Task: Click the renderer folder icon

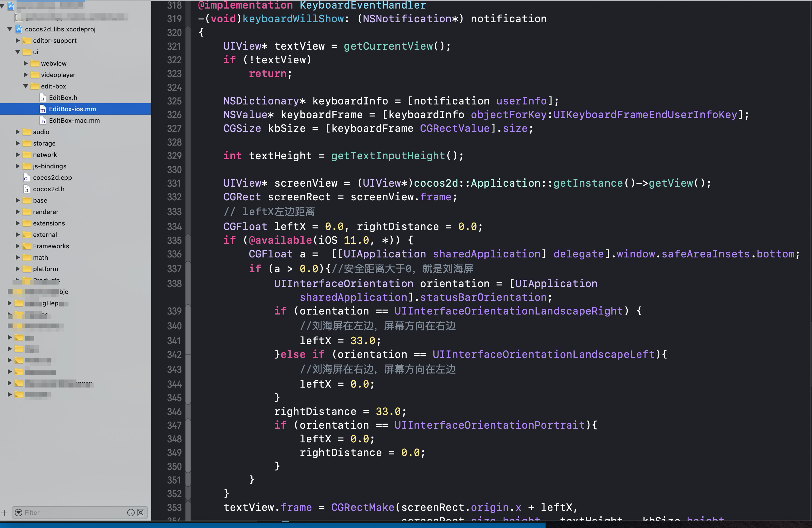Action: point(27,212)
